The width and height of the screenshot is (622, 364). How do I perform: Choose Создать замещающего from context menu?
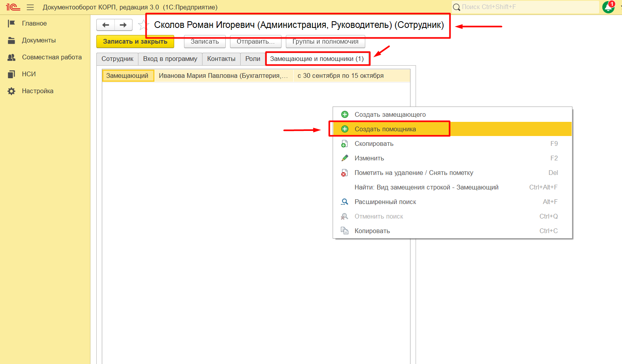click(453, 114)
